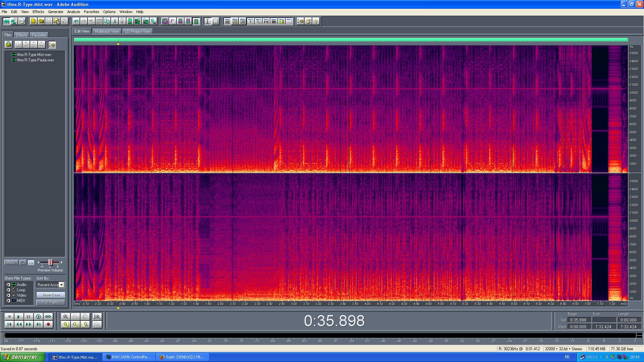This screenshot has height=362, width=644.
Task: Select the Time Selection I-beam tool
Action: [208, 21]
